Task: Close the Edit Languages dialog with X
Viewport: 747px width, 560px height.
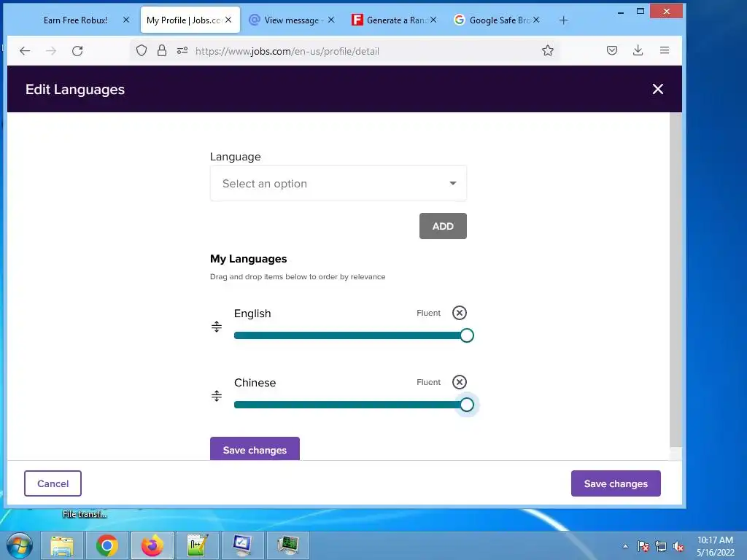Action: click(658, 89)
